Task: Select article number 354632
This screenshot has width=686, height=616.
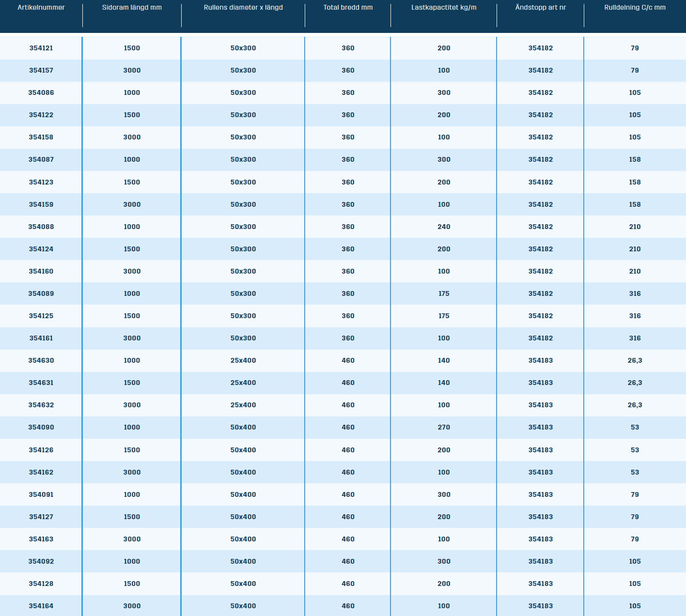Action: point(41,405)
